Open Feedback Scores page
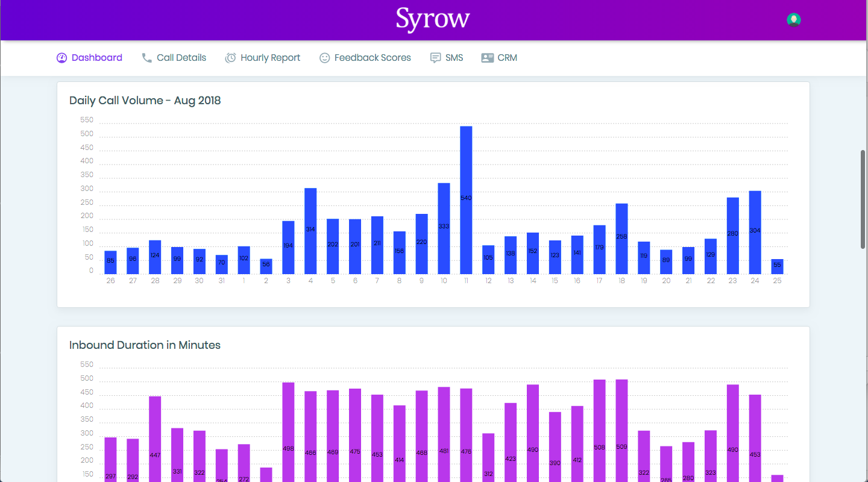Screen dimensions: 868x482 365,58
